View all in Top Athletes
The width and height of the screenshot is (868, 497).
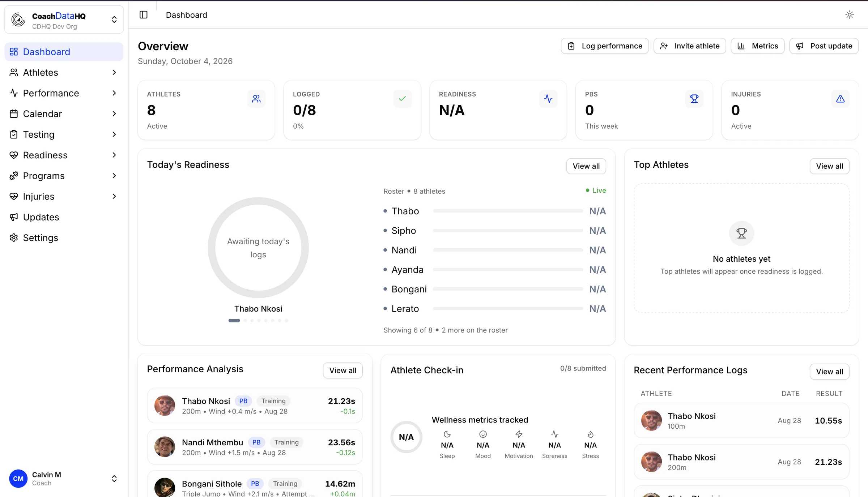829,166
